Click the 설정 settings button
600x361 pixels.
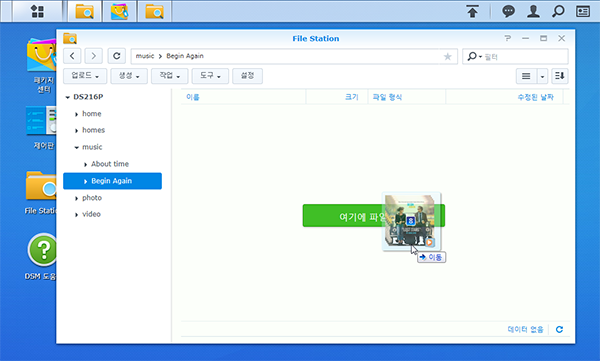pos(247,76)
